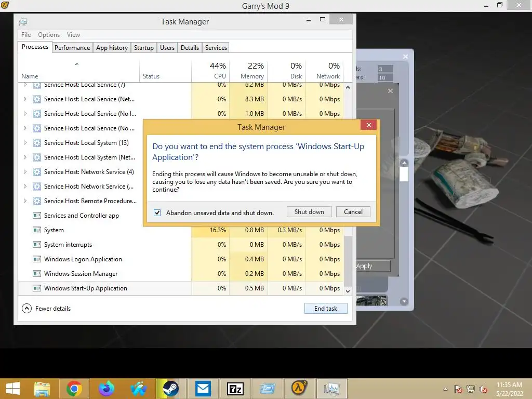Image resolution: width=532 pixels, height=399 pixels.
Task: Expand Service Host: Local Service (No I... row
Action: [25, 114]
